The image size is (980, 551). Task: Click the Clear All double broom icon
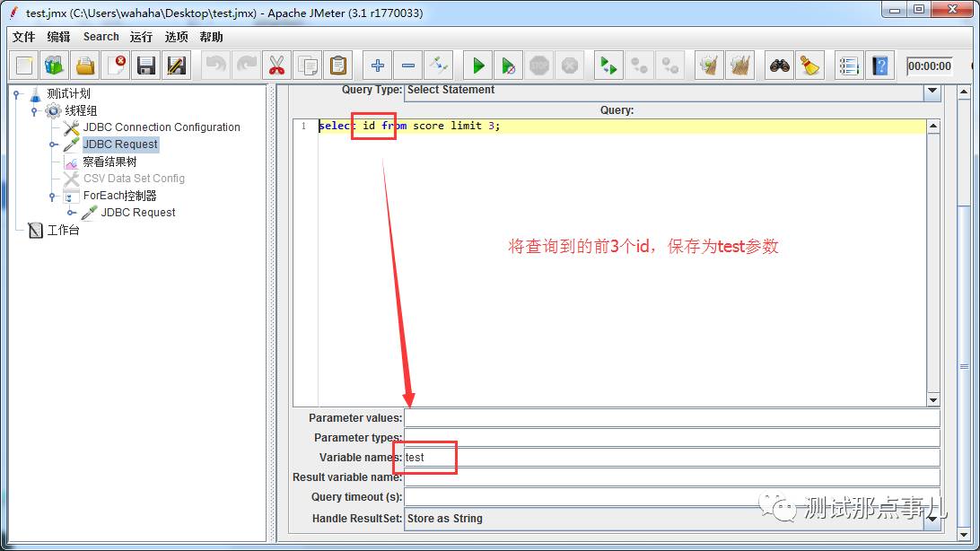740,65
